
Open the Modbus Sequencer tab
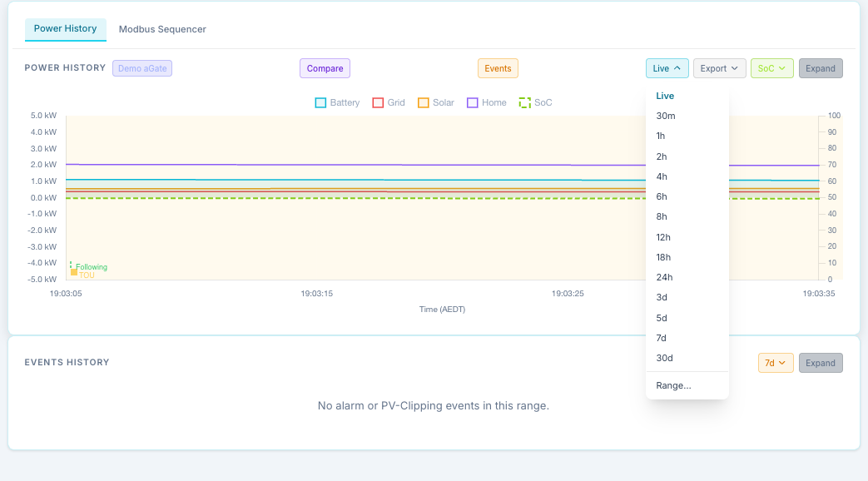162,29
